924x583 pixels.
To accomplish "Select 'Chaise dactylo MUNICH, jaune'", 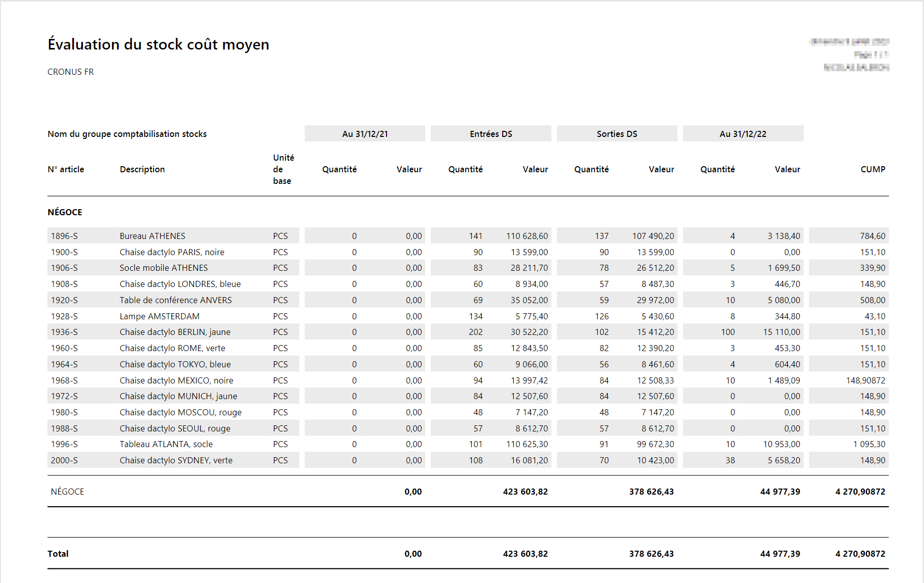I will 178,396.
